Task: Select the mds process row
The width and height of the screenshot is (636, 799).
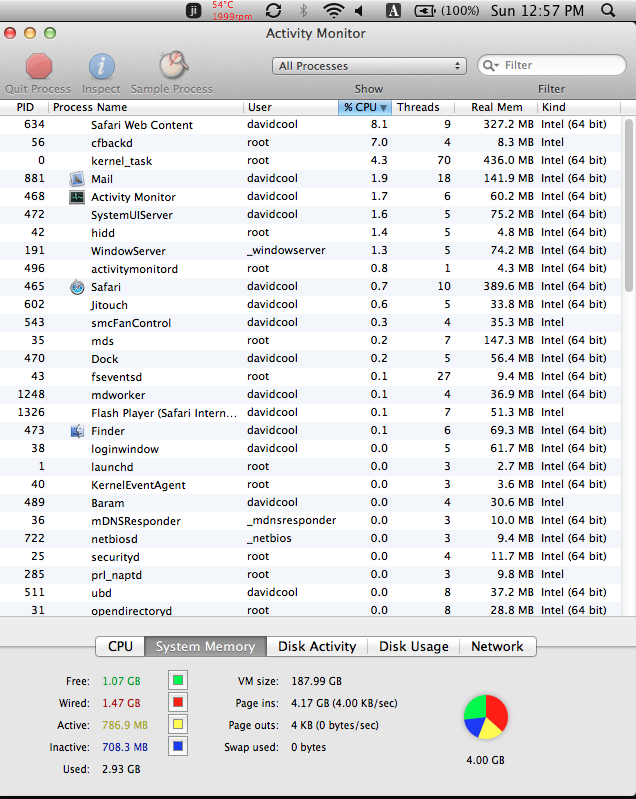Action: 310,340
